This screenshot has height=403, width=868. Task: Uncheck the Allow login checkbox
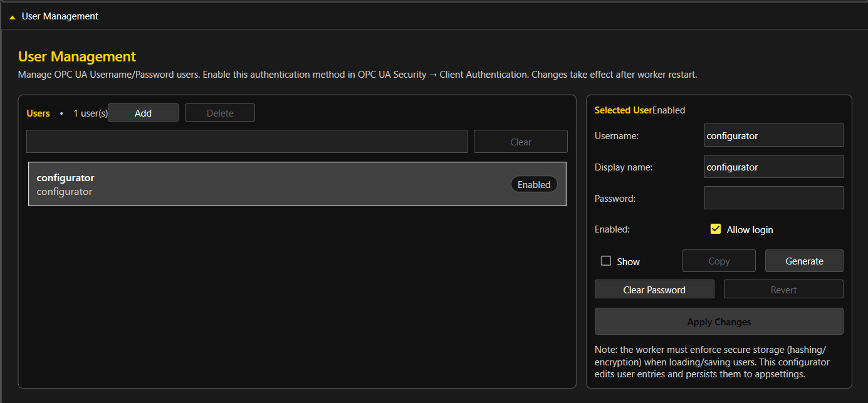coord(716,229)
